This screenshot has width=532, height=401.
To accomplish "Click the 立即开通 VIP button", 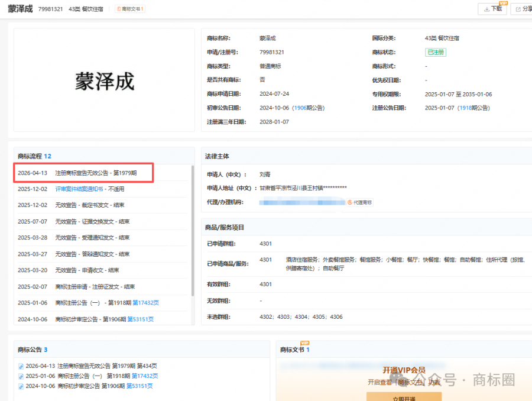I will tap(404, 397).
